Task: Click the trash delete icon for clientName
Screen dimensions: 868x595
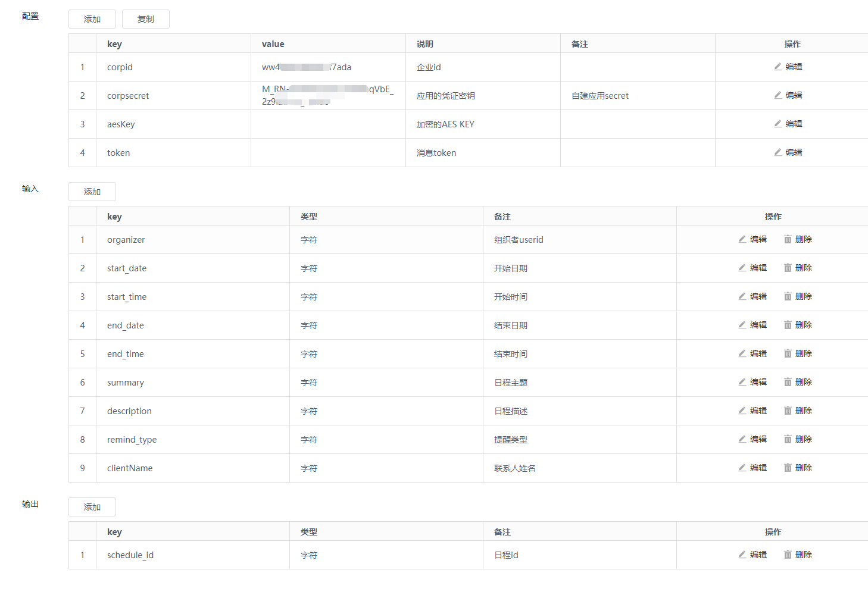Action: coord(788,468)
